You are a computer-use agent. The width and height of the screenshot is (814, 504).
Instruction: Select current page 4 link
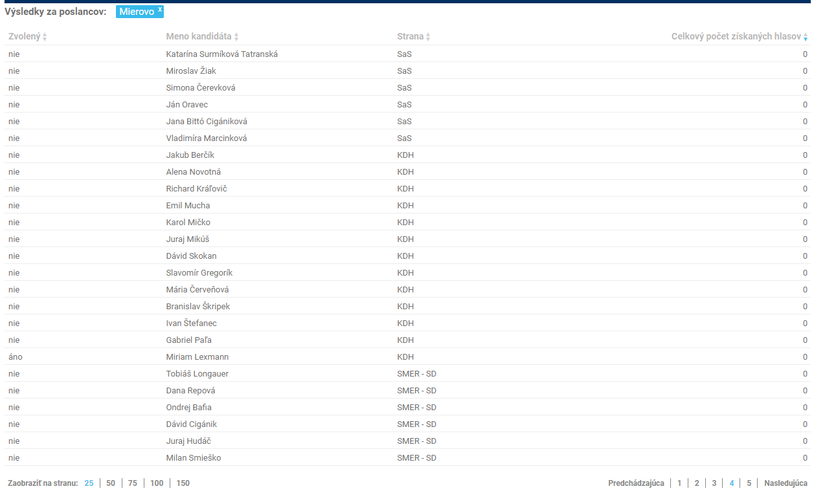pos(732,483)
